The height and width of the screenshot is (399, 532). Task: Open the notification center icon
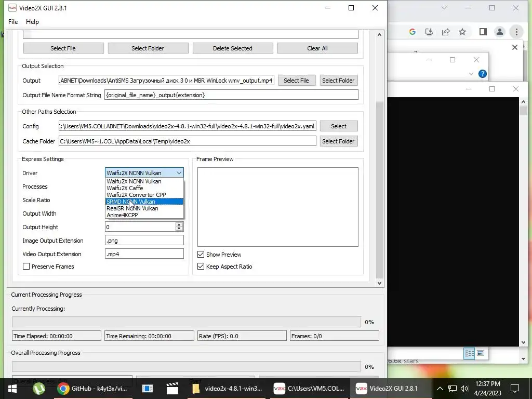click(x=515, y=389)
